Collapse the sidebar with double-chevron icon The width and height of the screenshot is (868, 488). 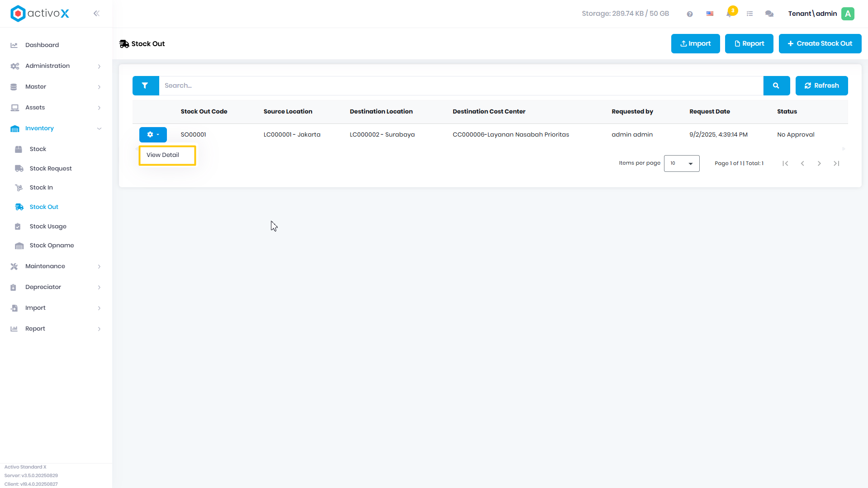pos(96,14)
